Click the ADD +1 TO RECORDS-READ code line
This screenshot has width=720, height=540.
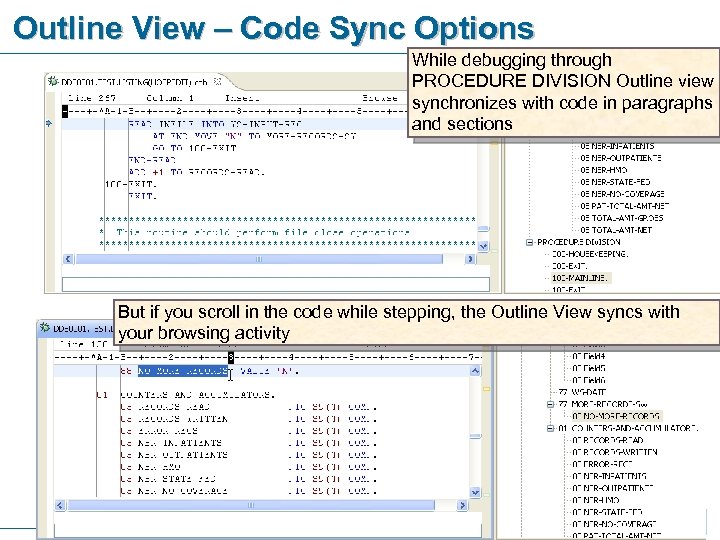[x=197, y=172]
